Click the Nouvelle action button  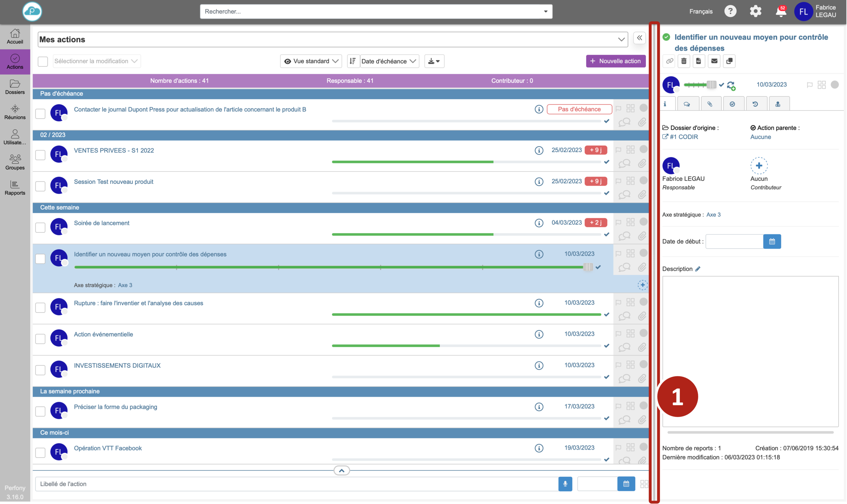pos(615,61)
